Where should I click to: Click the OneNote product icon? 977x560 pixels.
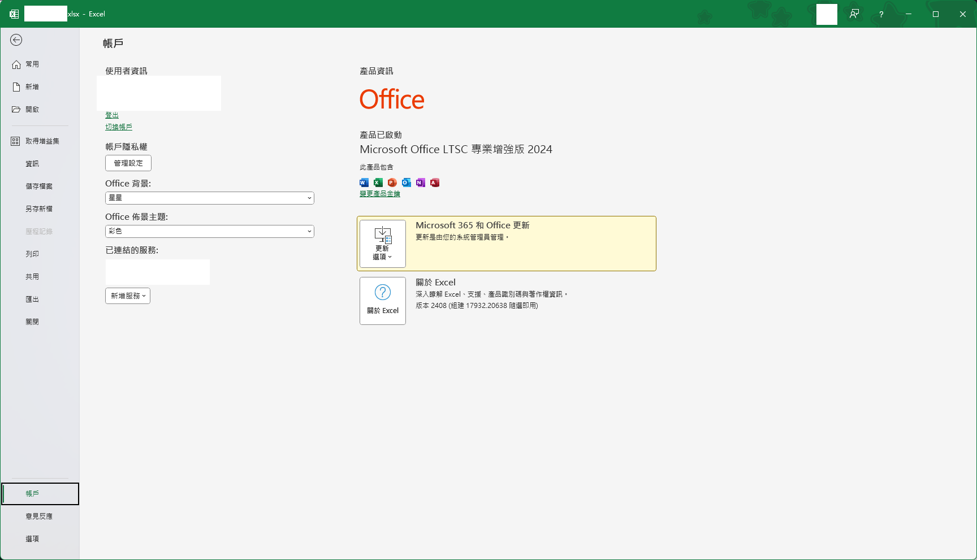pyautogui.click(x=421, y=183)
